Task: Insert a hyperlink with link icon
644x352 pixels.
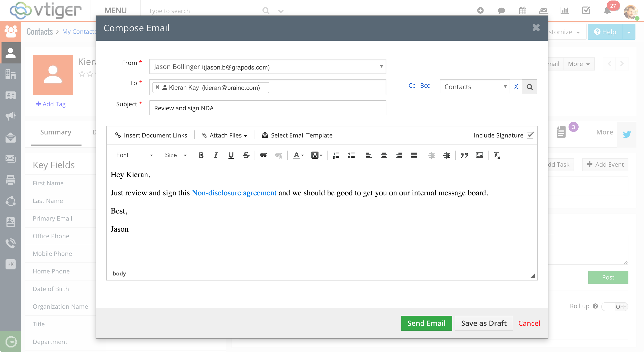Action: (263, 155)
